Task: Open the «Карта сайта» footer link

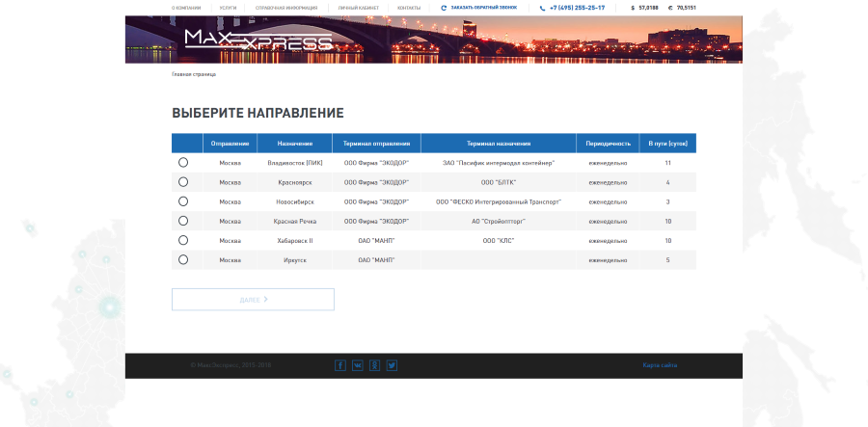Action: (660, 365)
